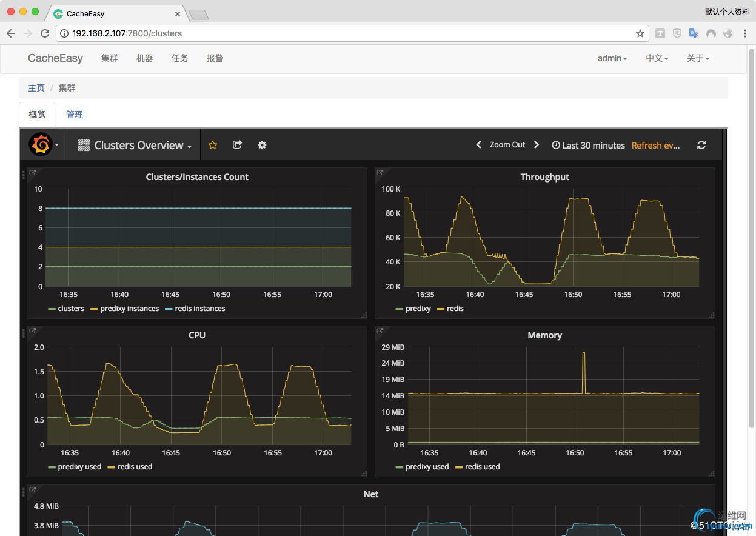Open CPU panel external link icon
This screenshot has height=536, width=756.
click(x=33, y=331)
